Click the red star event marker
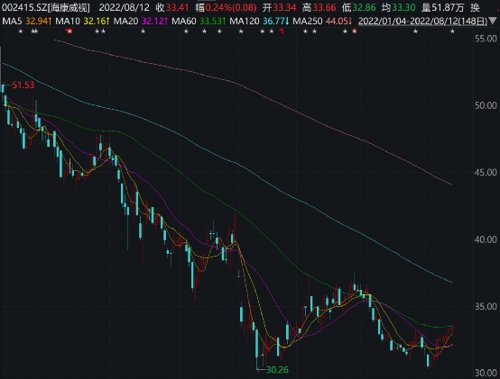 coord(355,31)
